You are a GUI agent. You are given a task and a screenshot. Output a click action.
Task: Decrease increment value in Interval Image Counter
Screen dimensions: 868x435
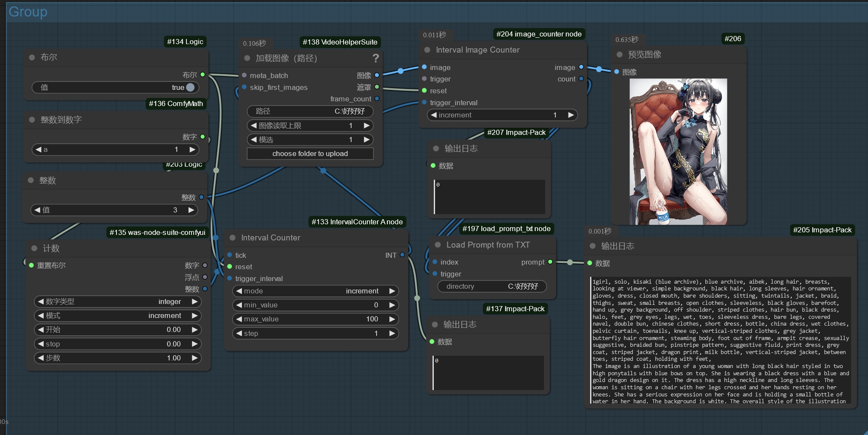[x=434, y=115]
